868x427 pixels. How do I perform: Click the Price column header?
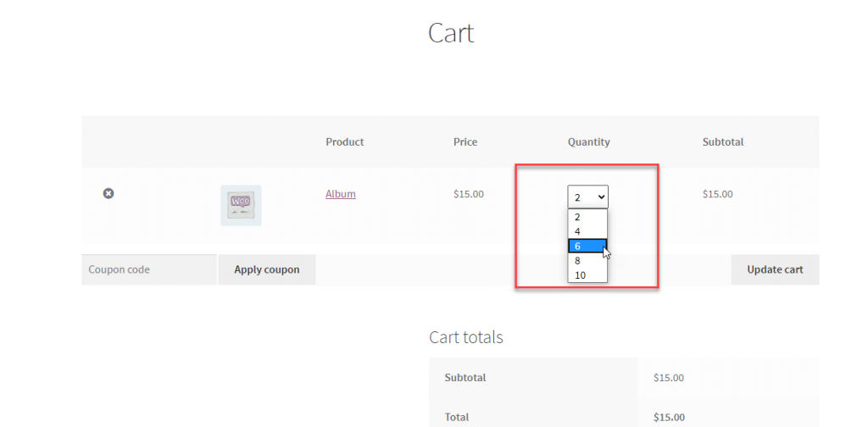tap(465, 142)
